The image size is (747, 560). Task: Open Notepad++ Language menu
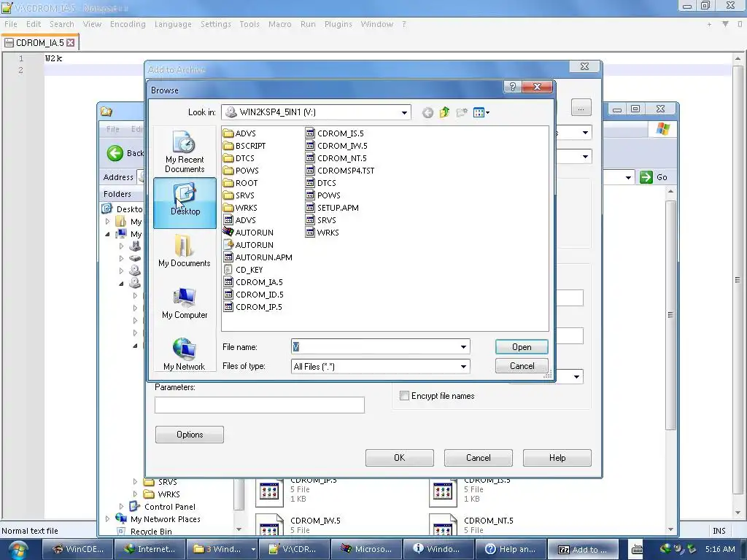coord(173,24)
